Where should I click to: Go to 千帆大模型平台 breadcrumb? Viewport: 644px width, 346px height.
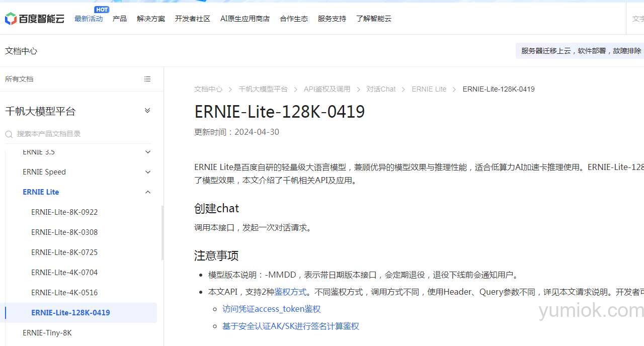(263, 89)
